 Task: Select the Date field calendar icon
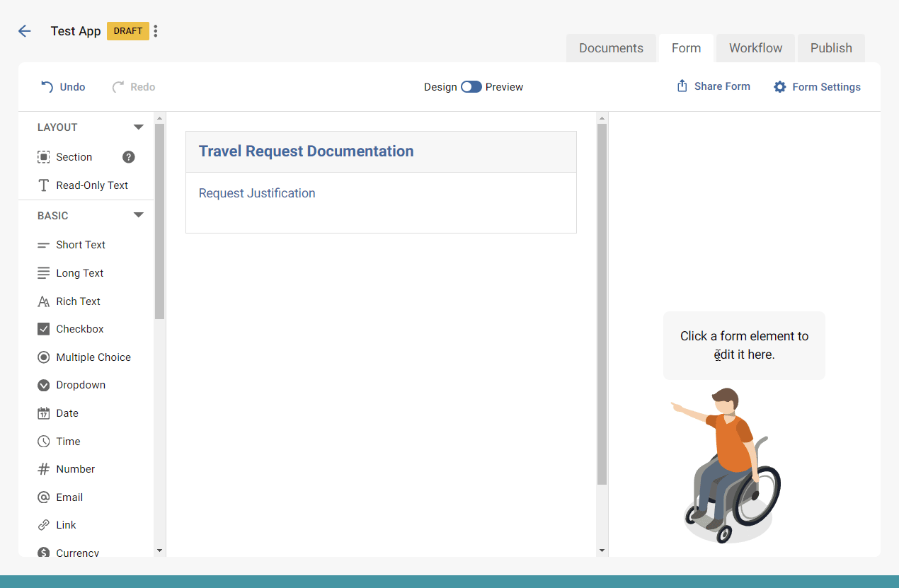click(x=44, y=413)
